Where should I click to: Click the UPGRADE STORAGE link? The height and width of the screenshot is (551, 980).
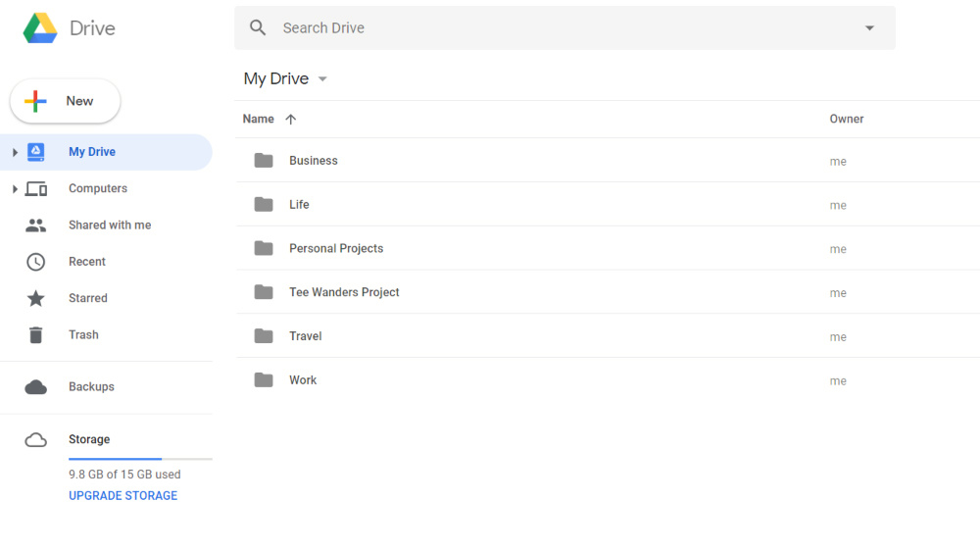[122, 496]
